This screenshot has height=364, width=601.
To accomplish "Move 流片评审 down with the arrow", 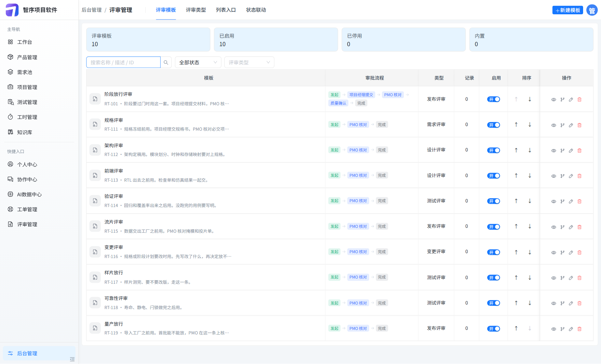I will click(530, 226).
